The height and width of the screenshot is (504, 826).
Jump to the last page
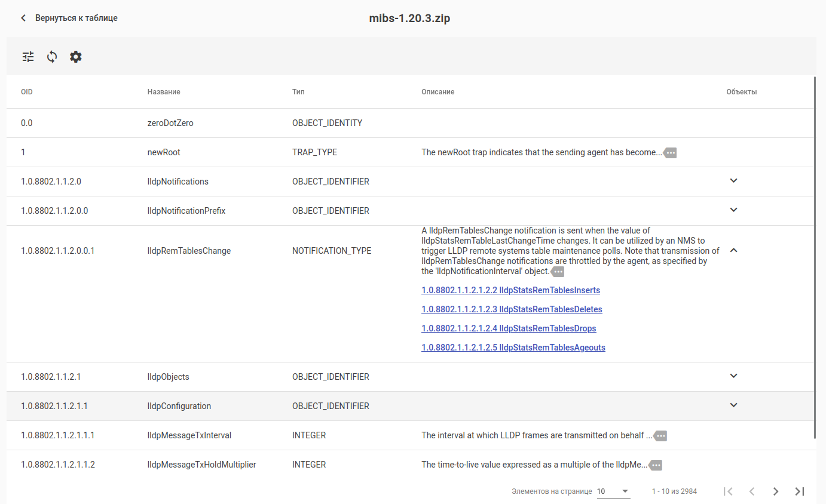point(800,491)
